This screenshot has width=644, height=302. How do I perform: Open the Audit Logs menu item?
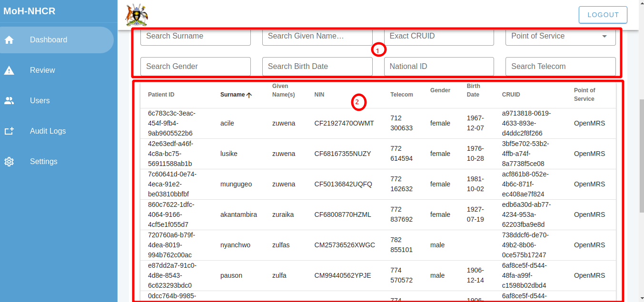click(48, 131)
